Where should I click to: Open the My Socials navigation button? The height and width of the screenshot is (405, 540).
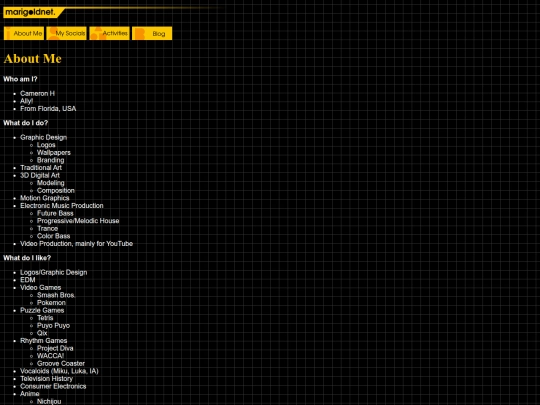(66, 33)
